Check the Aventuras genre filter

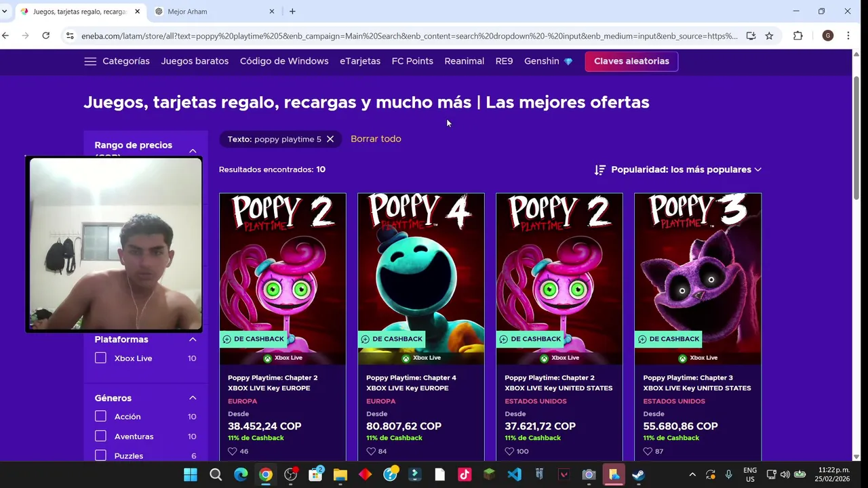click(x=100, y=436)
